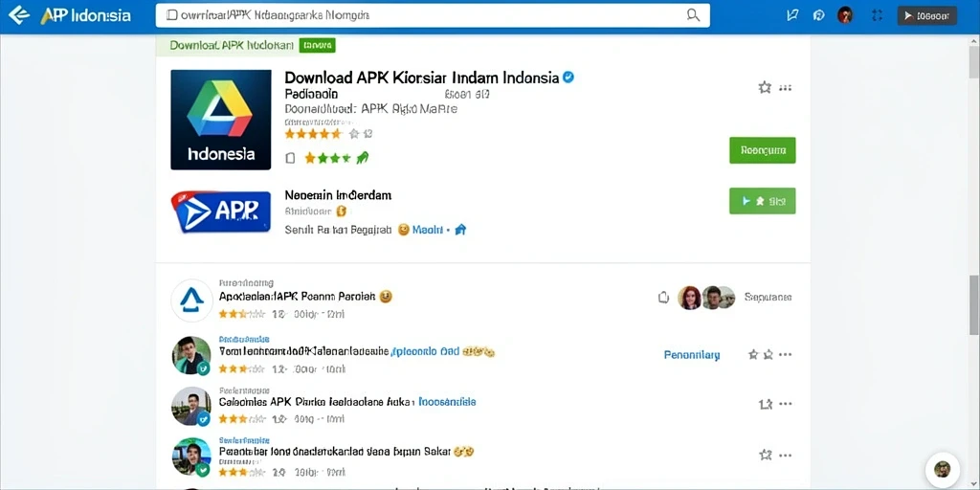The width and height of the screenshot is (980, 490).
Task: Open the user avatar in the header
Action: point(845,15)
